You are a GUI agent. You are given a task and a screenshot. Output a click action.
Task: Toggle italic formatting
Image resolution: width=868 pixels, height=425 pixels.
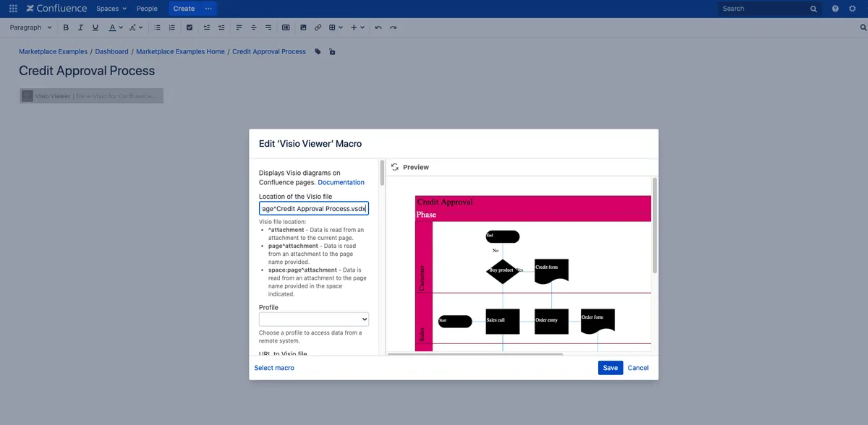tap(80, 27)
